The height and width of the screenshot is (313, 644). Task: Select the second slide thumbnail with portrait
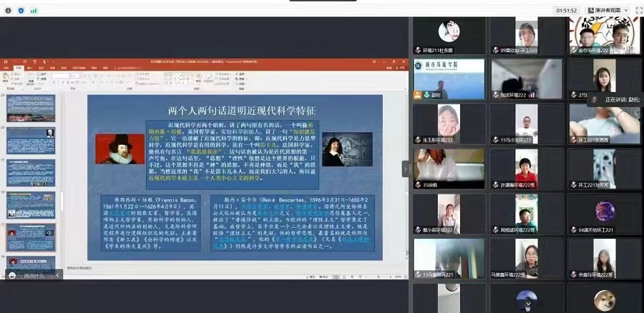[x=31, y=140]
